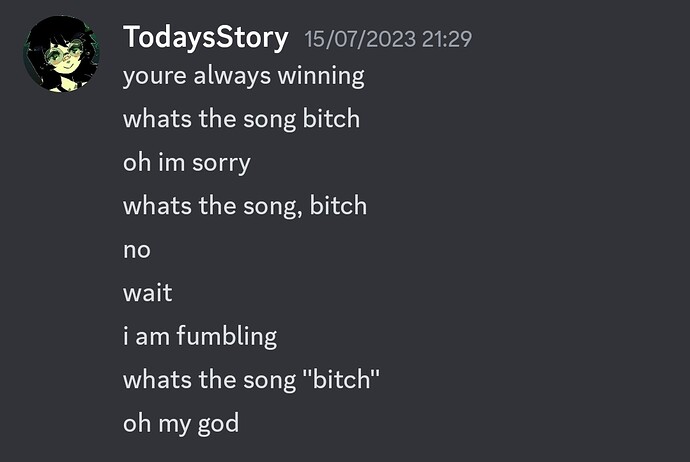The width and height of the screenshot is (690, 462).
Task: Click the word "sorry"
Action: (x=221, y=164)
